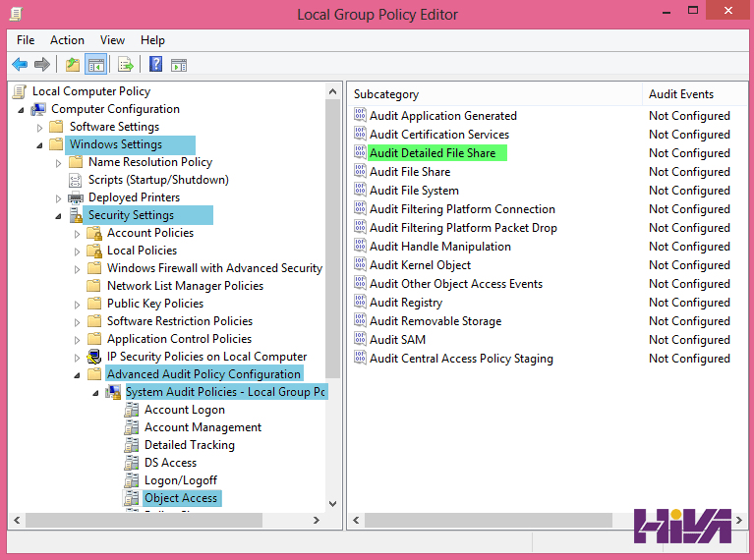
Task: Click the Audit Registry policy icon
Action: coord(360,302)
